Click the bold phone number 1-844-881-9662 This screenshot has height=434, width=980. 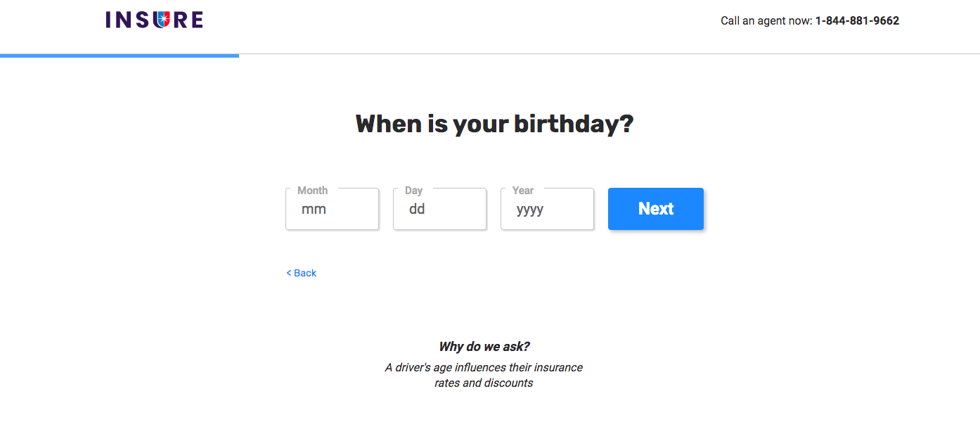857,20
